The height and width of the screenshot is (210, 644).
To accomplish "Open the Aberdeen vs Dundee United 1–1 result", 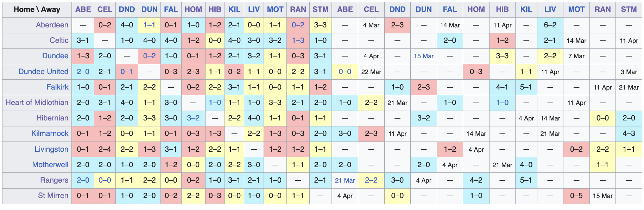I will click(149, 25).
